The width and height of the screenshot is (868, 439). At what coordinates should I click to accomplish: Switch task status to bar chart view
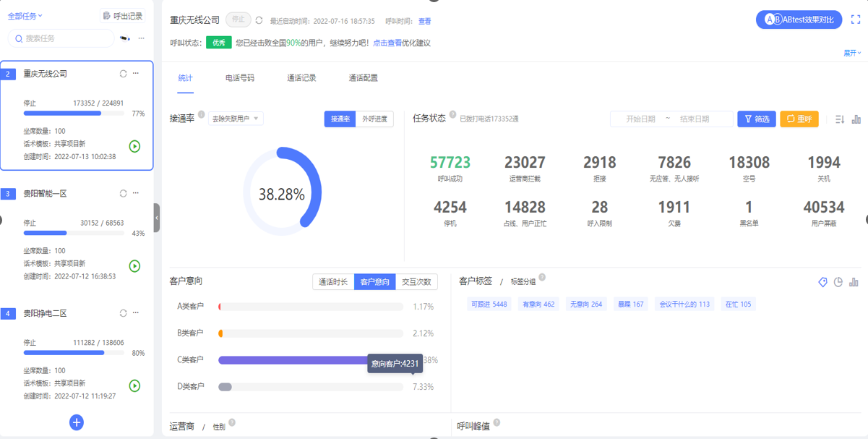pos(856,119)
